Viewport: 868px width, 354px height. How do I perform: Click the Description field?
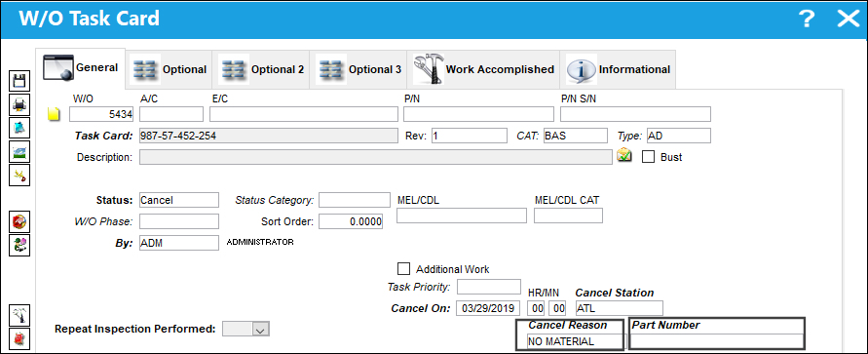tap(376, 157)
